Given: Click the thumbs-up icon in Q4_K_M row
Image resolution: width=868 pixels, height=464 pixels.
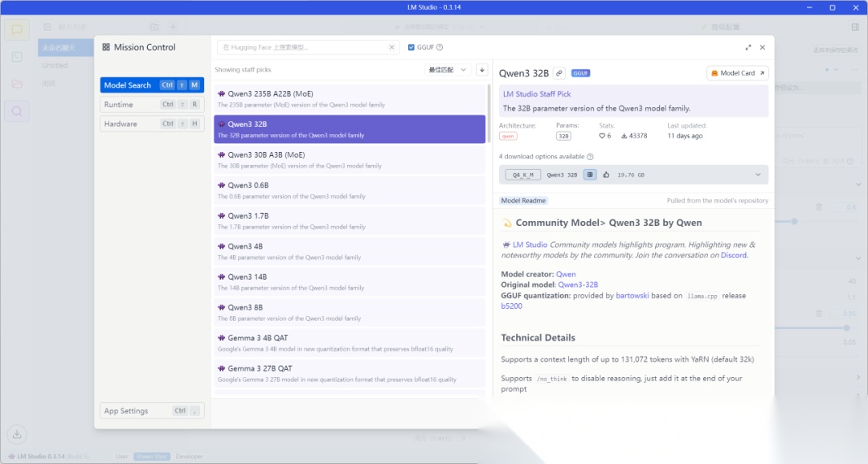Looking at the screenshot, I should [606, 175].
